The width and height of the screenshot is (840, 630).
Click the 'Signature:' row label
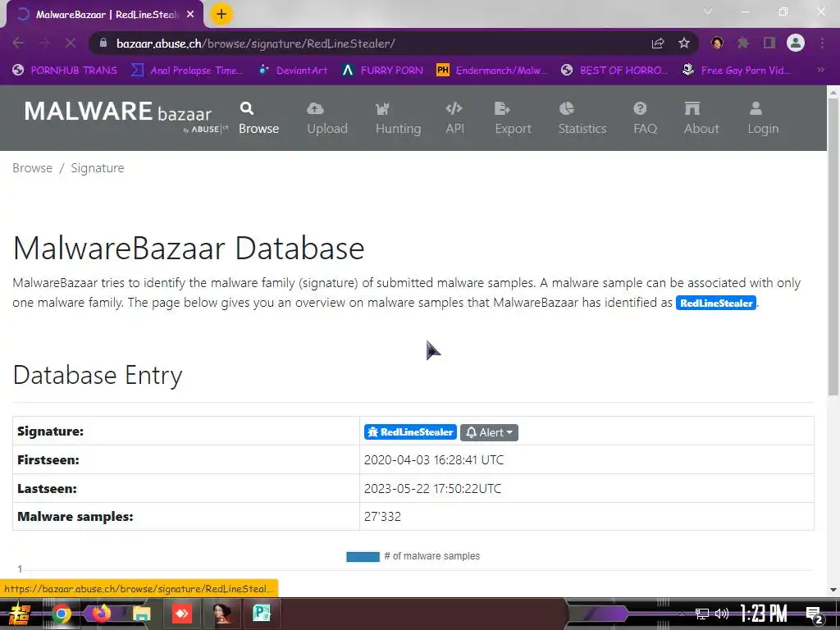pos(50,431)
